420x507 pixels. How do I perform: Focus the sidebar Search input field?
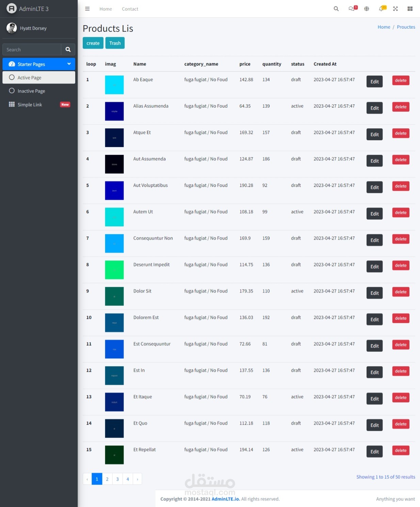coord(32,49)
